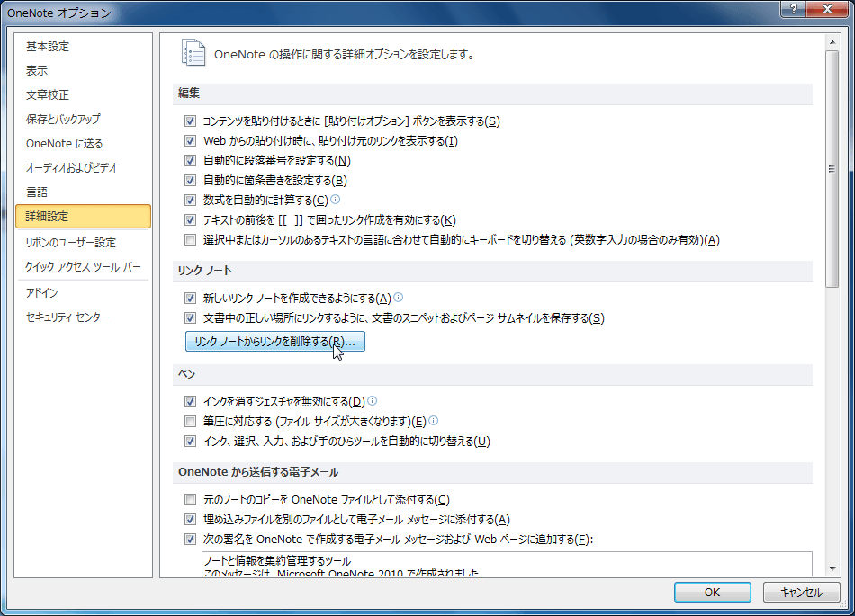Click the info icon beside 新しいリンク ノートを作成できるようにする

tap(399, 298)
